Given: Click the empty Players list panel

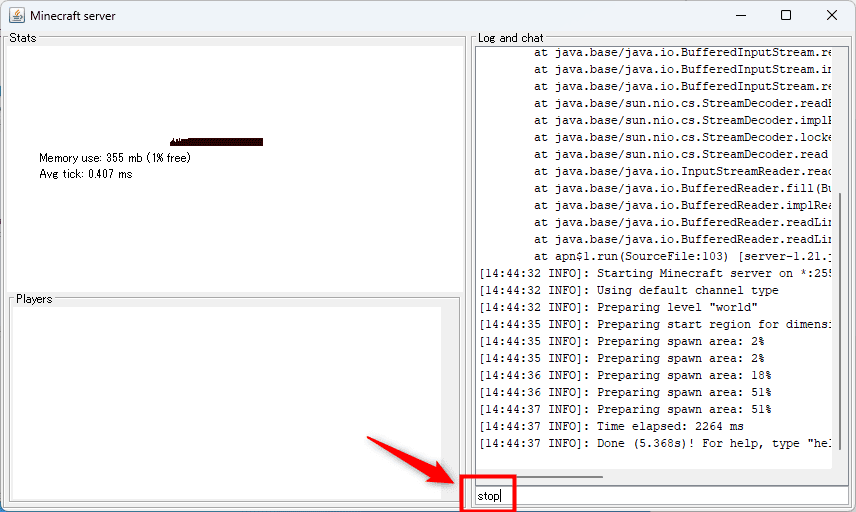Looking at the screenshot, I should coord(226,403).
